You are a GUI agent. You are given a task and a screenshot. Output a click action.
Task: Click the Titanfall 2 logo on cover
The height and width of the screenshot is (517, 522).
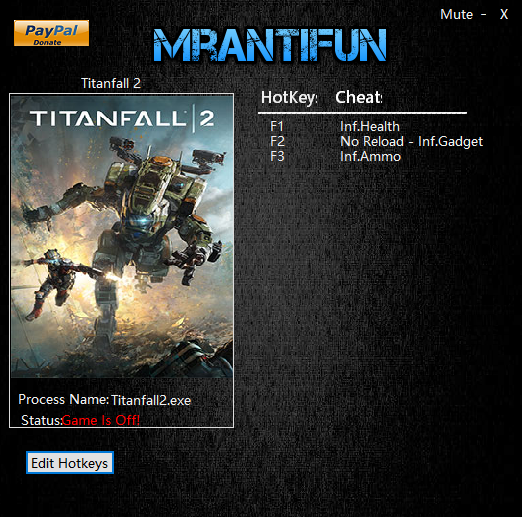122,118
